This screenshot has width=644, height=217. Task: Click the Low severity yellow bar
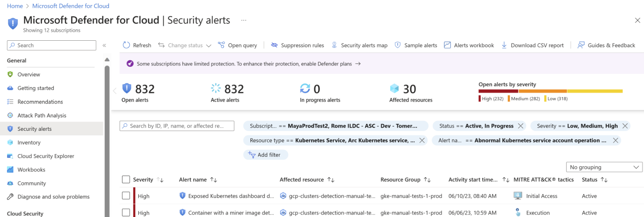click(x=595, y=91)
